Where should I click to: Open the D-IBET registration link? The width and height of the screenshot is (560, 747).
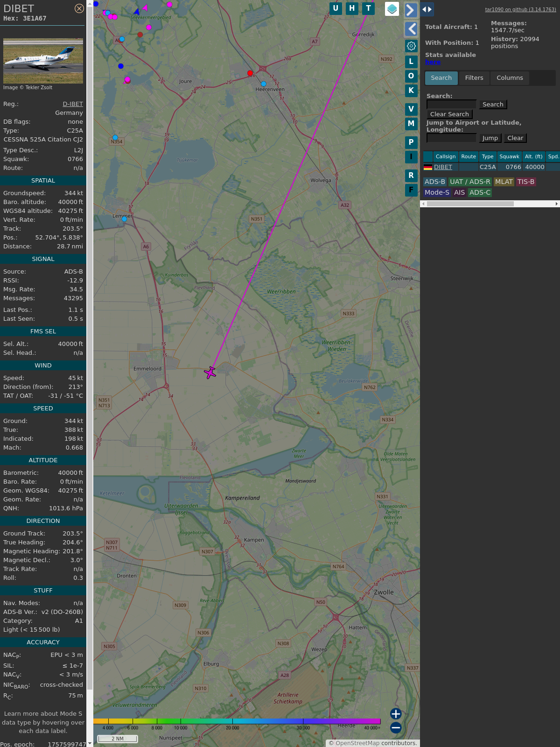point(73,104)
